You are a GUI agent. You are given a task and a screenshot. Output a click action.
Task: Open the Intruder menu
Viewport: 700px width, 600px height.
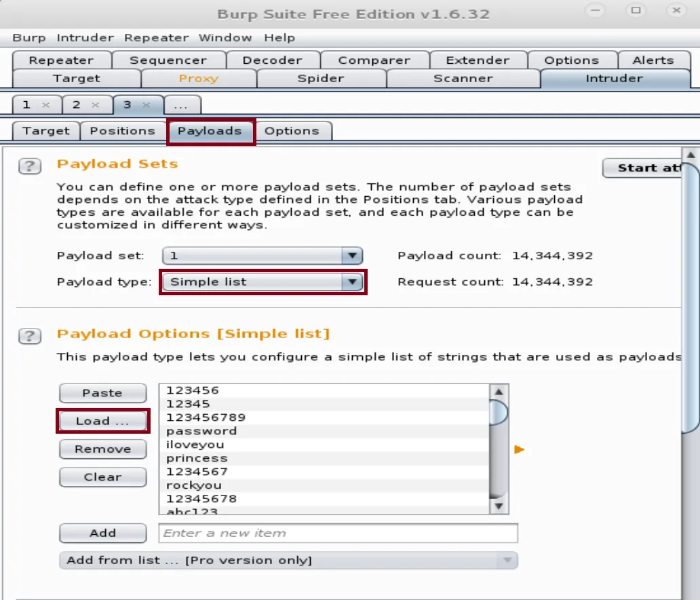pyautogui.click(x=85, y=38)
